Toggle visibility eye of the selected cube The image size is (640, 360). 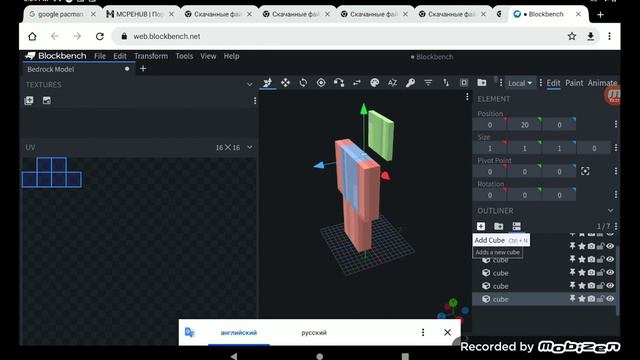[x=610, y=299]
